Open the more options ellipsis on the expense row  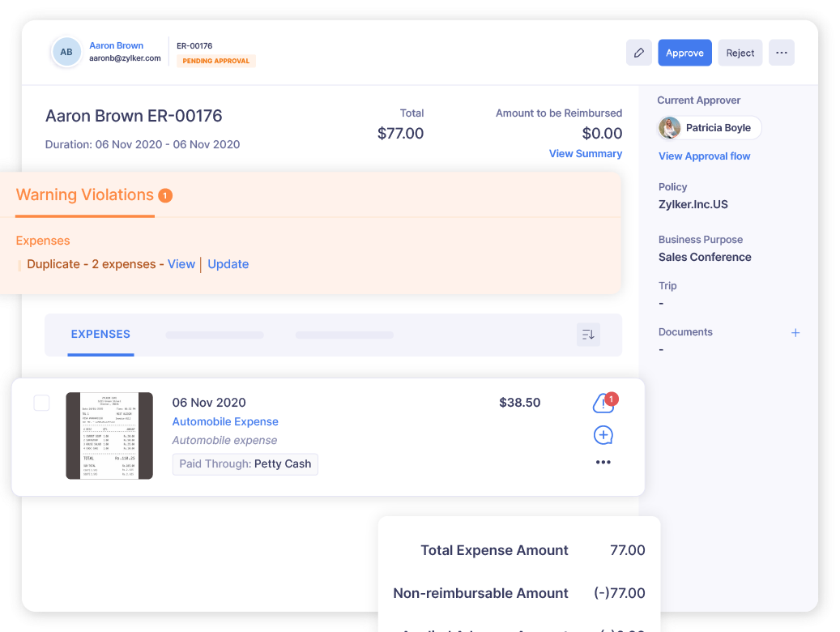603,462
